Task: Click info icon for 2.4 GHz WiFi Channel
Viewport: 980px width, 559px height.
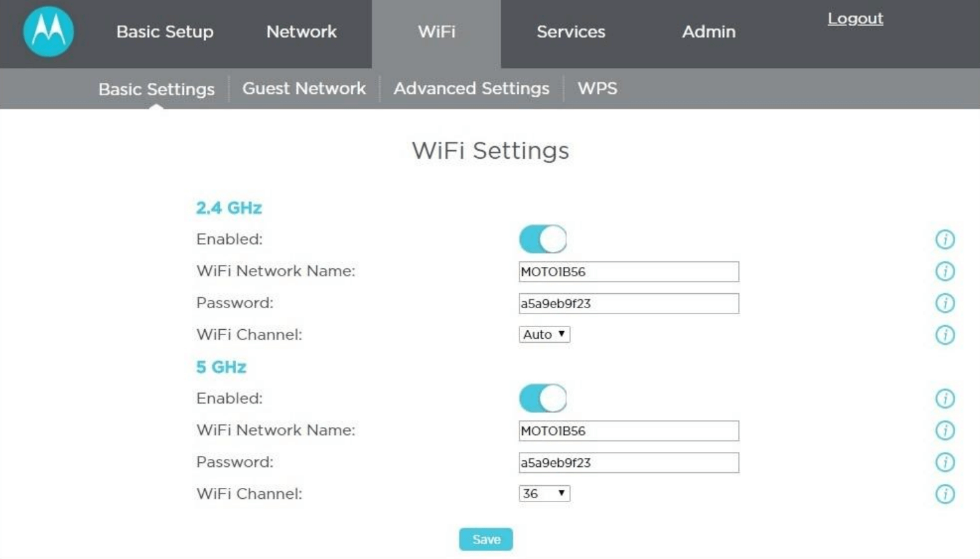Action: tap(945, 335)
